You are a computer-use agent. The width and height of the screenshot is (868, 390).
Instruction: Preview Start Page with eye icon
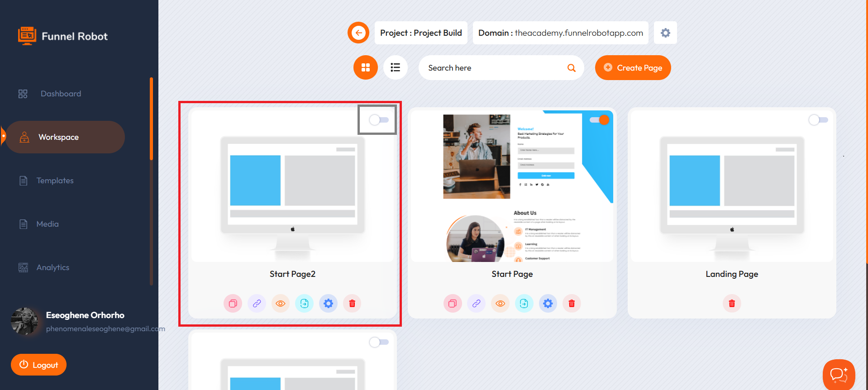[501, 303]
